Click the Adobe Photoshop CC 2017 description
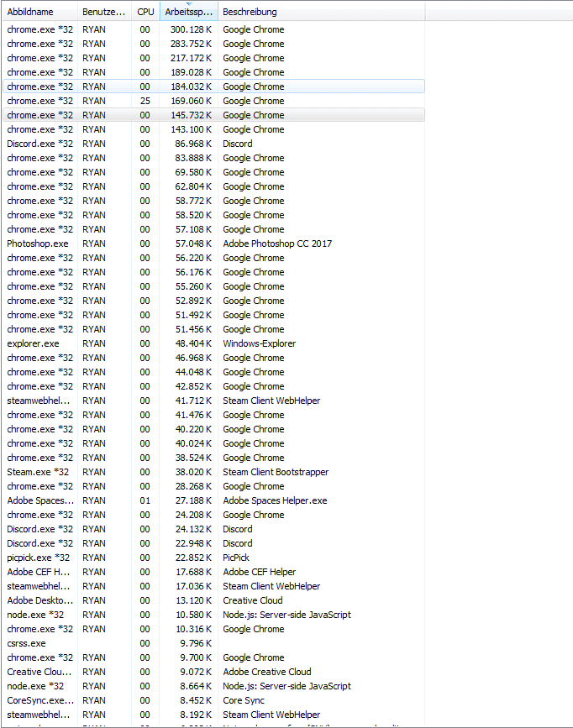 (277, 244)
